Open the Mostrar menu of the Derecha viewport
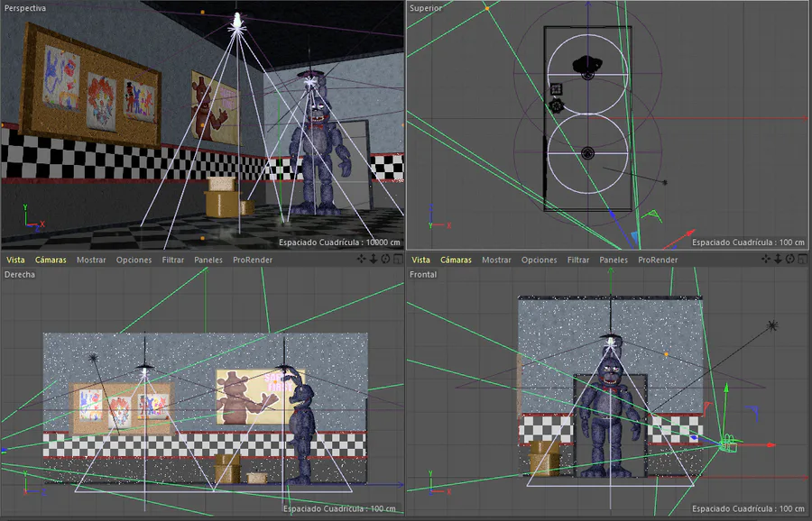 pos(91,260)
